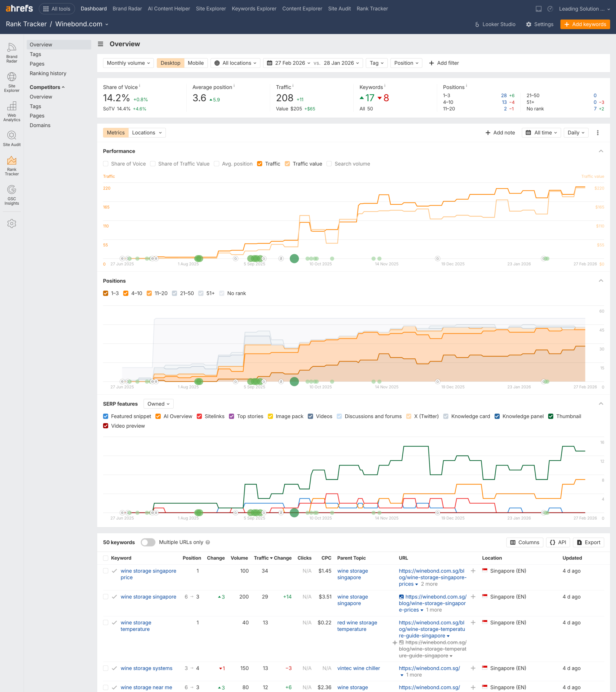Switch to Mobile tab
616x692 pixels.
pos(196,63)
